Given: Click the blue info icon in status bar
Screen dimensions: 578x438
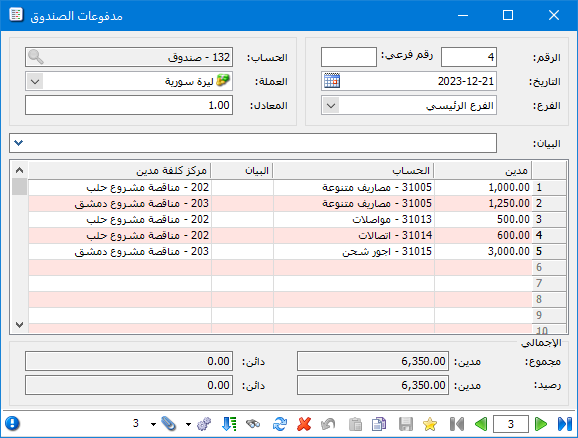Looking at the screenshot, I should pyautogui.click(x=12, y=423).
